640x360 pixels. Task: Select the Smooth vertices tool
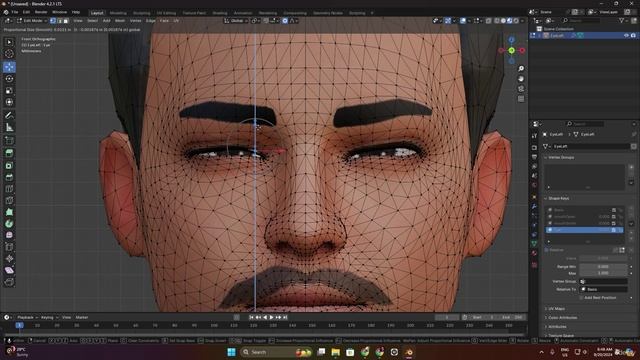pyautogui.click(x=9, y=235)
